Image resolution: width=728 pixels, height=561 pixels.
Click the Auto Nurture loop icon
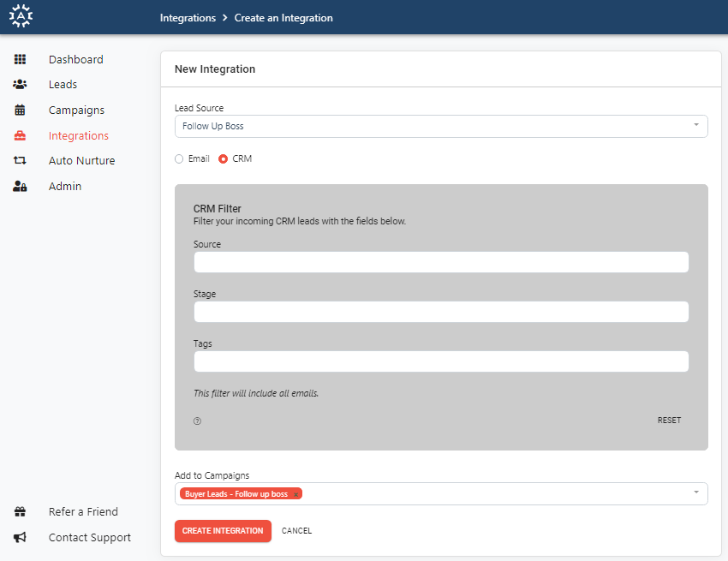pyautogui.click(x=20, y=161)
